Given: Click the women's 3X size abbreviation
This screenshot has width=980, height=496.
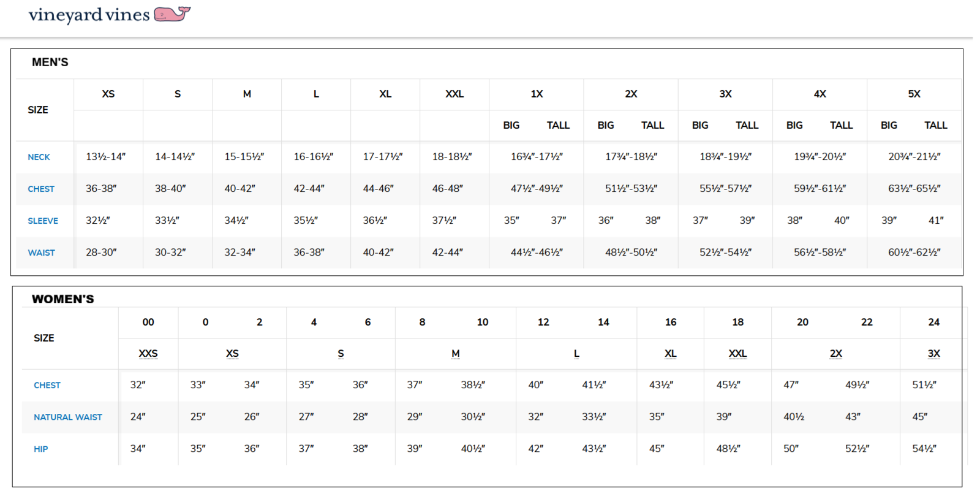Looking at the screenshot, I should [933, 354].
